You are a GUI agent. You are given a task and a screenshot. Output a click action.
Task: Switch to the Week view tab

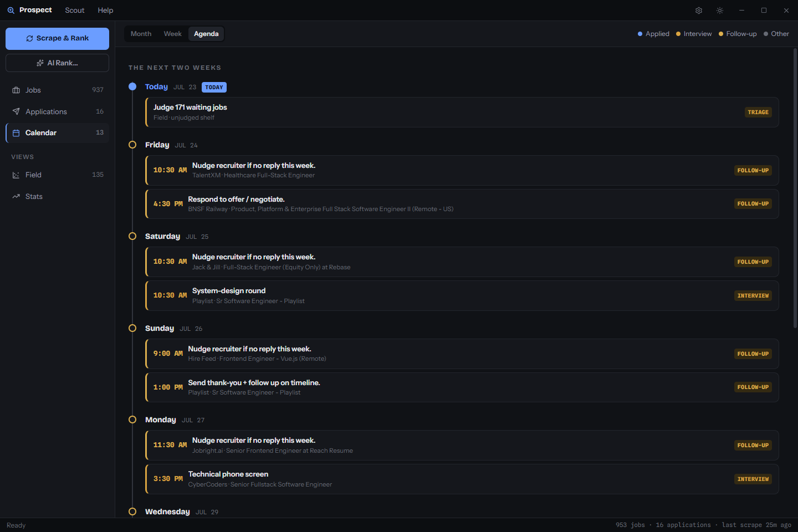(x=172, y=34)
